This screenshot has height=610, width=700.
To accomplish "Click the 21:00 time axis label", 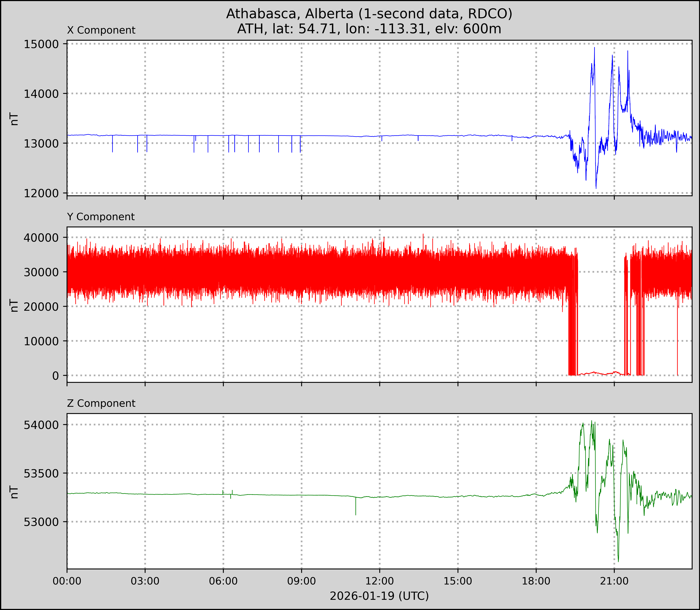I will (x=614, y=581).
